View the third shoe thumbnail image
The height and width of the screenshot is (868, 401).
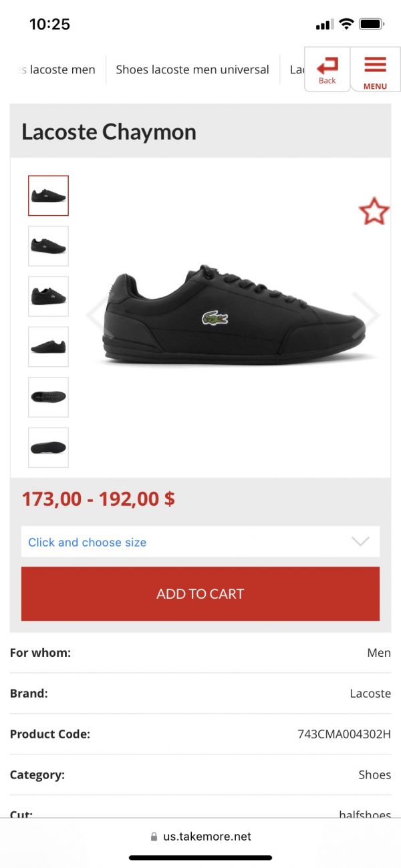[48, 296]
